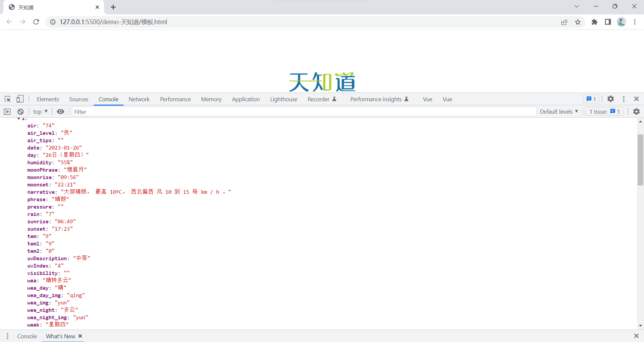Open the 'Default levels' dropdown
644x342 pixels.
[x=558, y=111]
